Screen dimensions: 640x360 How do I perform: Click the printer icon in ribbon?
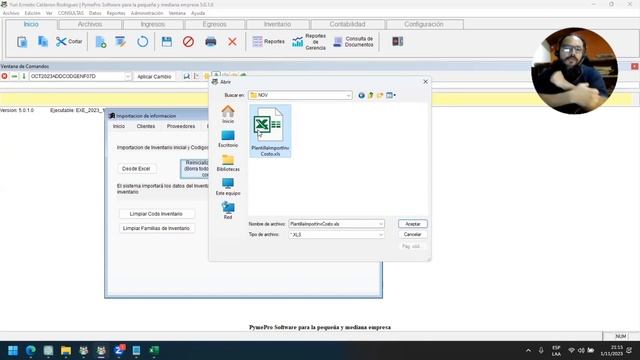pos(211,42)
